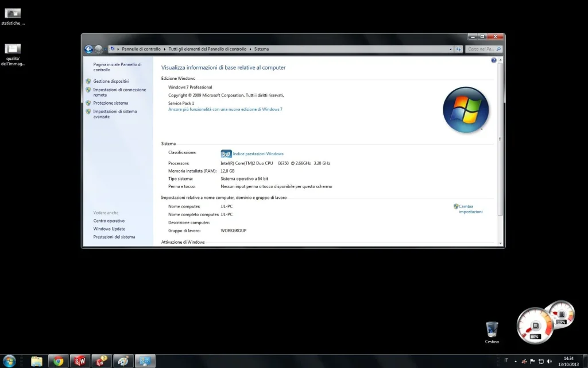Image resolution: width=588 pixels, height=368 pixels.
Task: Select the statistiche desktop icon
Action: point(13,17)
